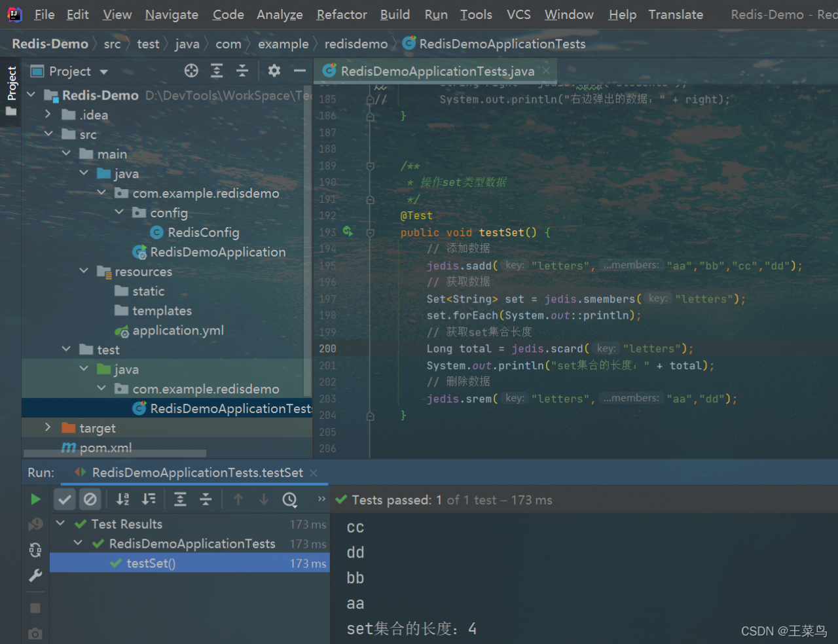Expand the .idea folder
This screenshot has width=838, height=644.
click(48, 115)
